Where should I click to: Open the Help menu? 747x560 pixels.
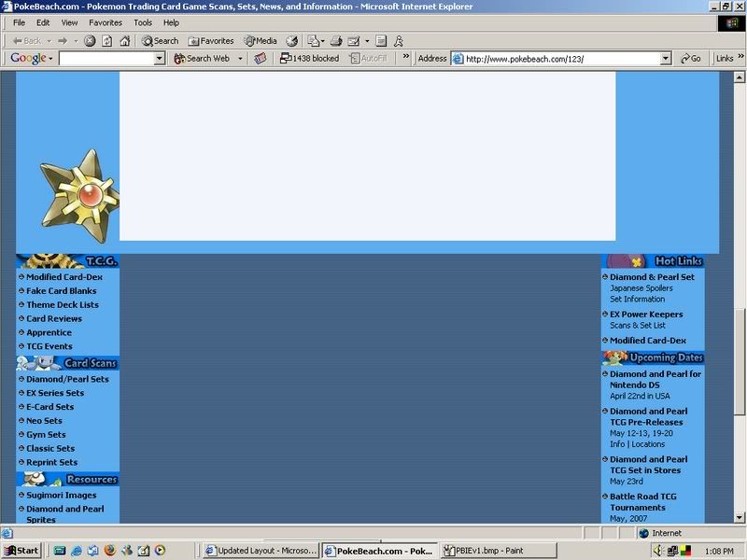pos(171,22)
